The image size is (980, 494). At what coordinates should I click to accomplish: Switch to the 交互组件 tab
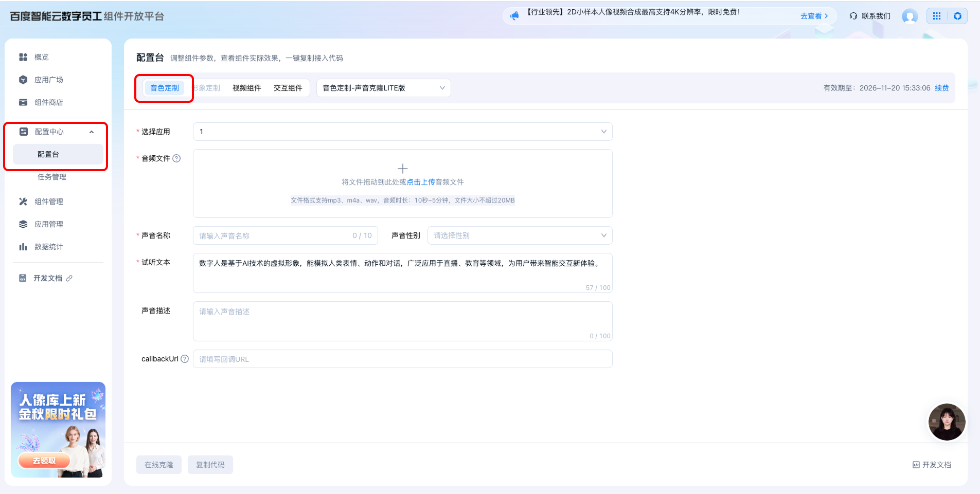288,88
